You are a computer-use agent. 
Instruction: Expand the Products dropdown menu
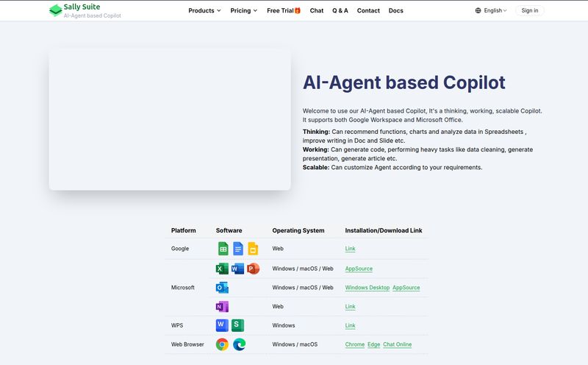204,10
